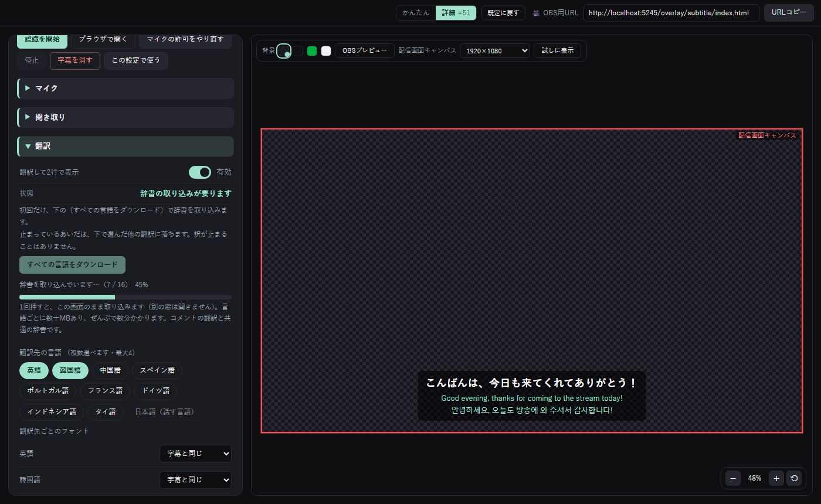Enable the タイ語 target language chip

pyautogui.click(x=106, y=412)
